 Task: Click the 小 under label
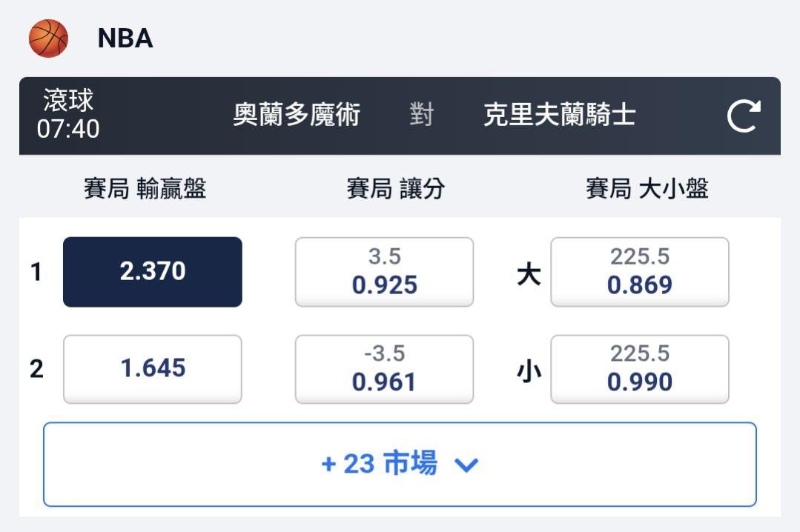pos(529,372)
